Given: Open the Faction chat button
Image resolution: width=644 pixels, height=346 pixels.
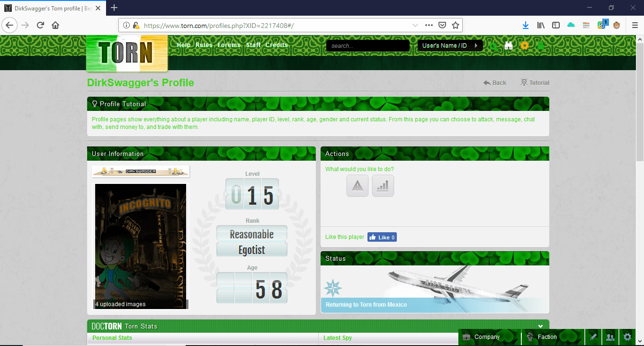Looking at the screenshot, I should (x=553, y=337).
